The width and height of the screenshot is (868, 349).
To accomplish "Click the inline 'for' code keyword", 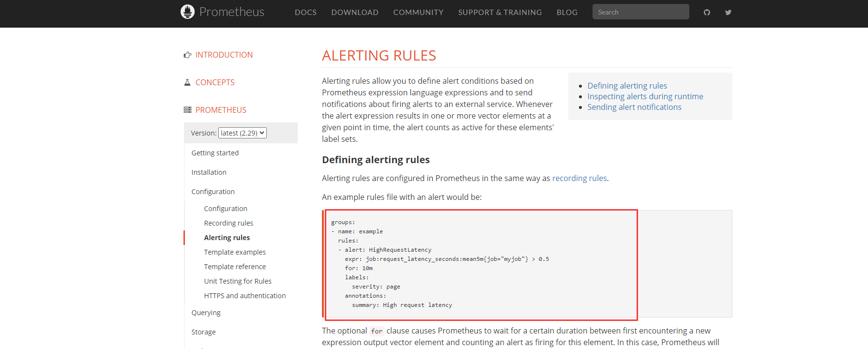I will pyautogui.click(x=377, y=331).
